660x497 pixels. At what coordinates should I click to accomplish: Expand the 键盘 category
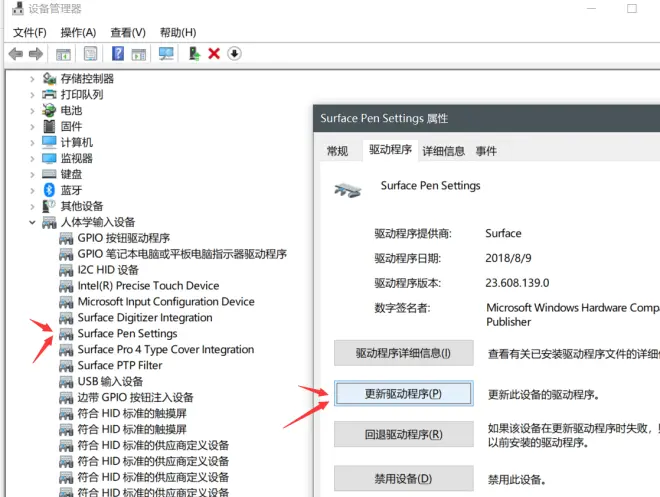[x=32, y=175]
